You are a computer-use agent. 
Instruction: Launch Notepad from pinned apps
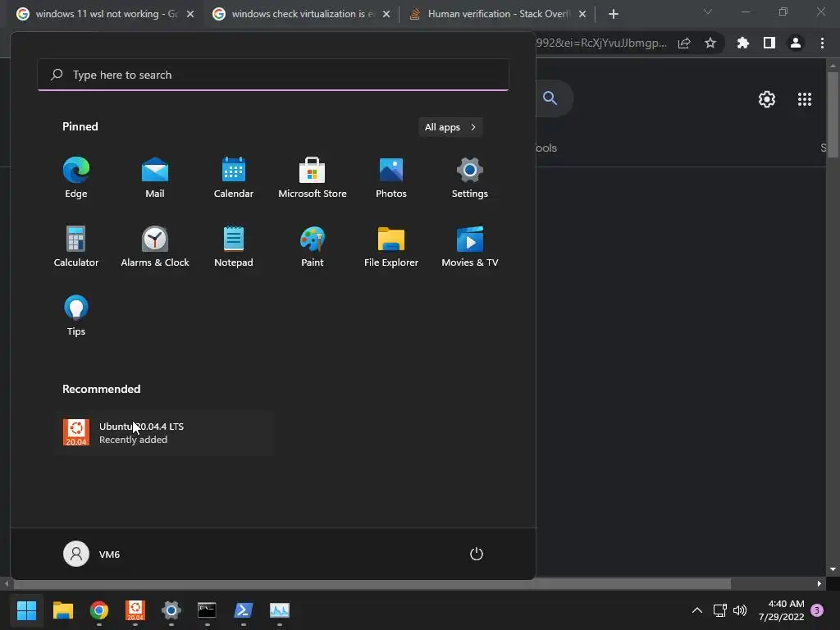234,247
